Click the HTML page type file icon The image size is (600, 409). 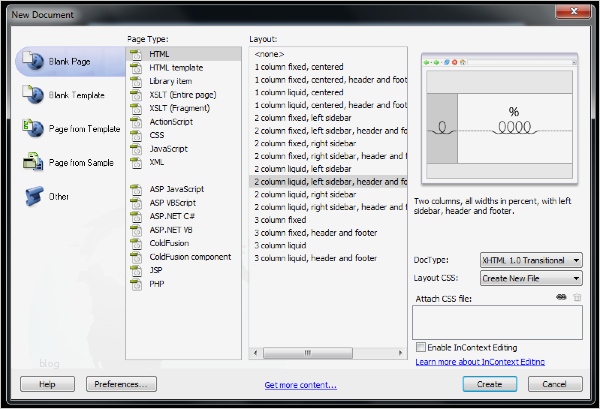[x=136, y=54]
